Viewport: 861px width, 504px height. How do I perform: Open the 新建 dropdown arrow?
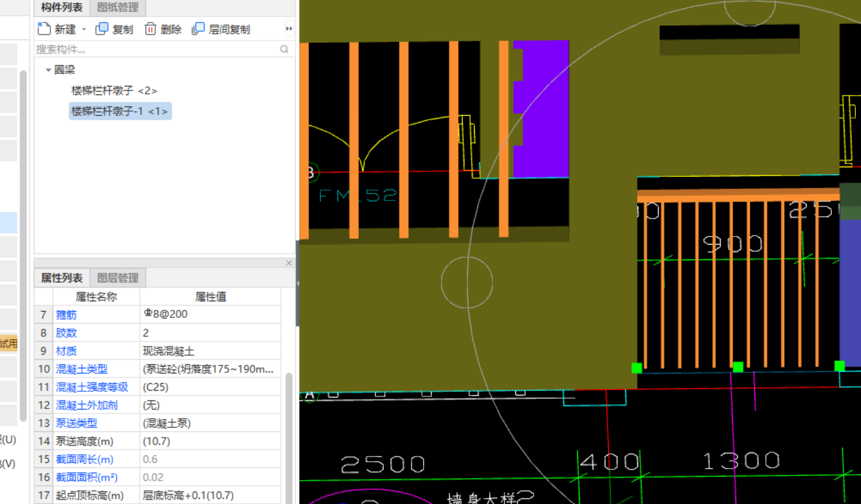point(84,29)
